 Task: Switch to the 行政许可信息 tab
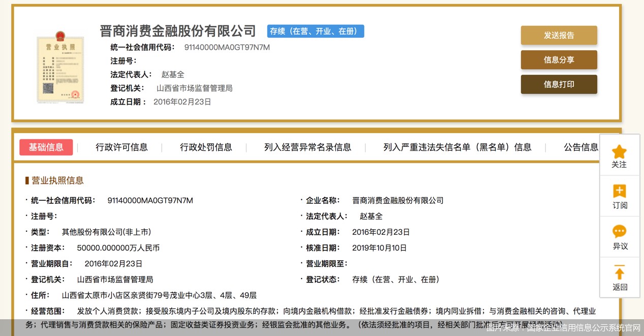click(x=121, y=147)
